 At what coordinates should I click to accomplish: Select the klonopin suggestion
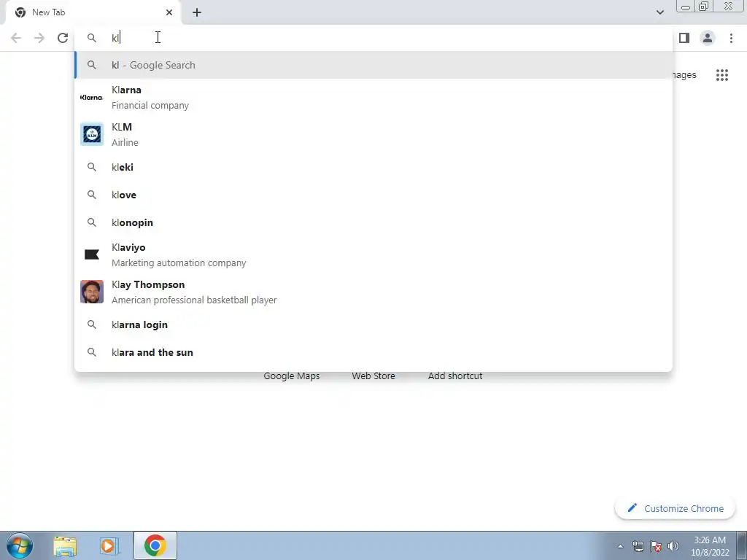click(x=373, y=222)
